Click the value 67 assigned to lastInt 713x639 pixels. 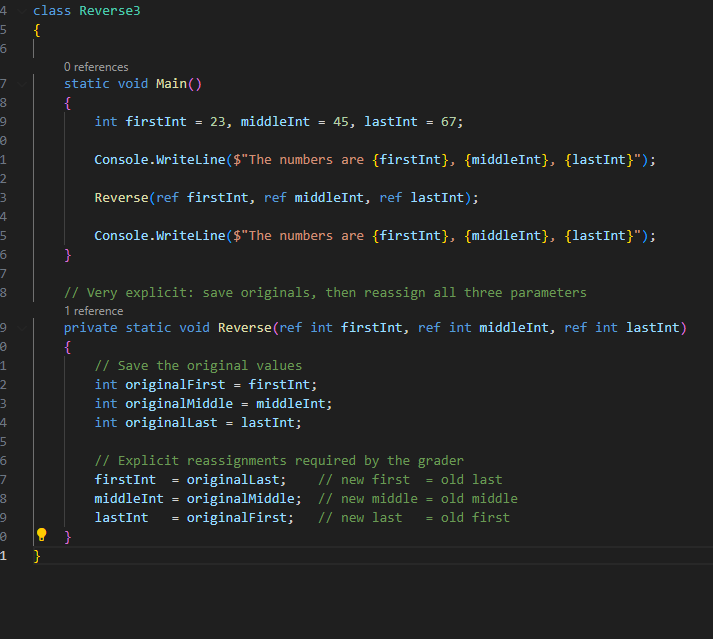coord(448,122)
